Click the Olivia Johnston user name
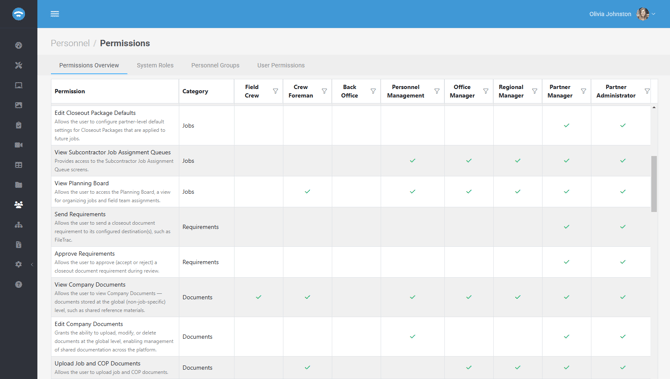 610,14
